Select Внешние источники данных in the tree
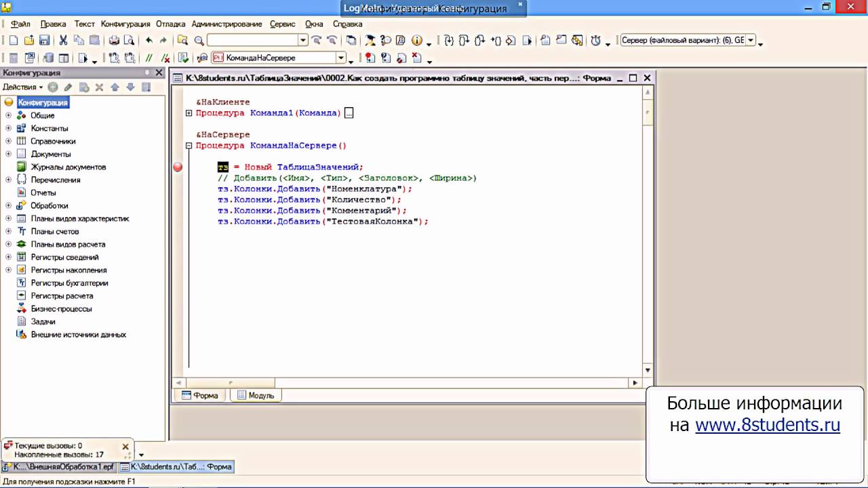Image resolution: width=868 pixels, height=488 pixels. point(78,334)
